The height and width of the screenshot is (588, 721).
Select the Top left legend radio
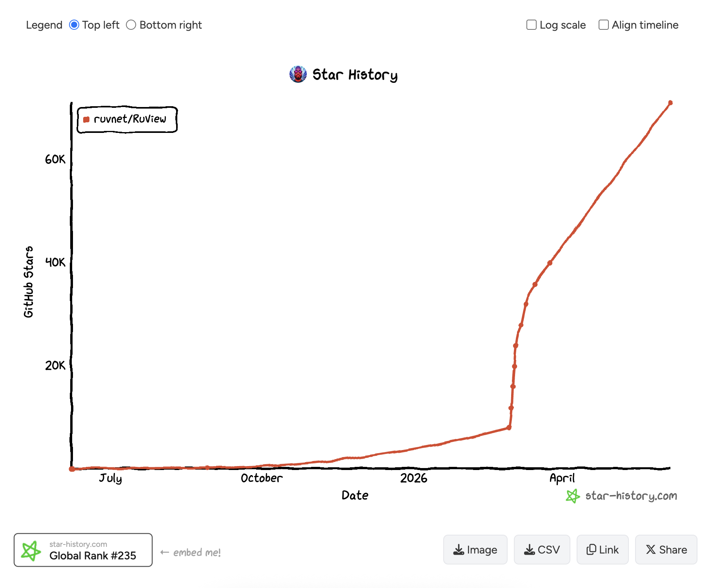(x=74, y=25)
